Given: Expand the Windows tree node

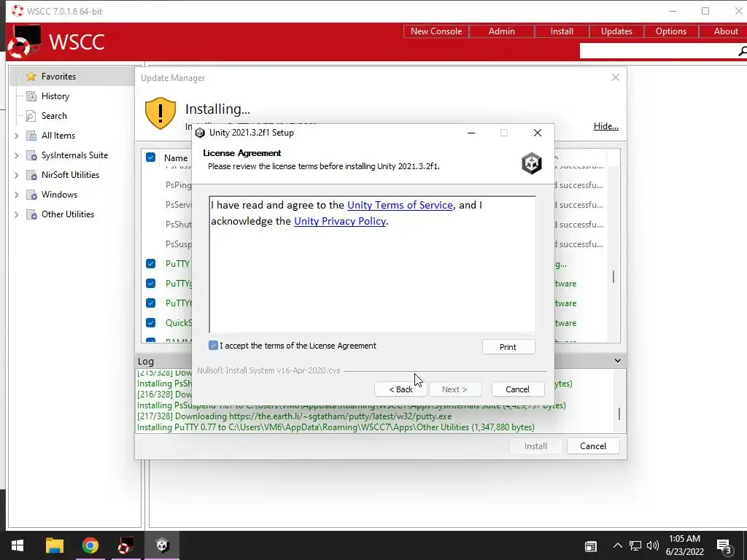Looking at the screenshot, I should click(17, 195).
